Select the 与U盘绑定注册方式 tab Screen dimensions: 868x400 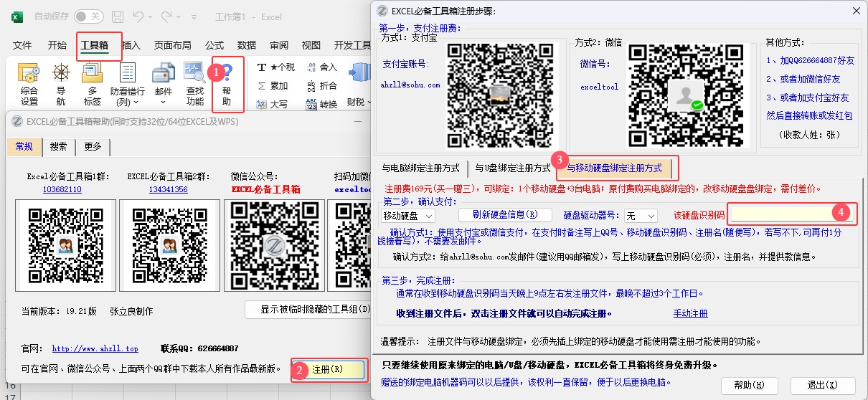512,168
